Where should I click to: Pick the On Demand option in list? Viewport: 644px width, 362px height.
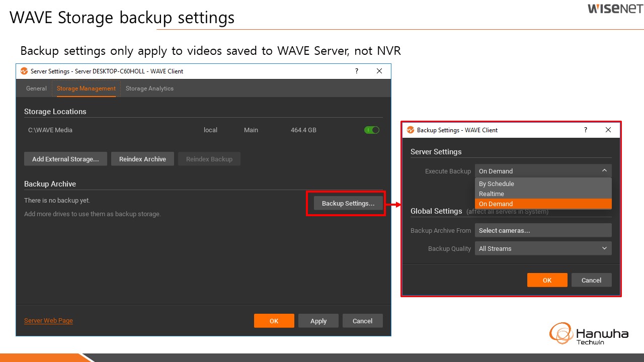[x=496, y=204]
